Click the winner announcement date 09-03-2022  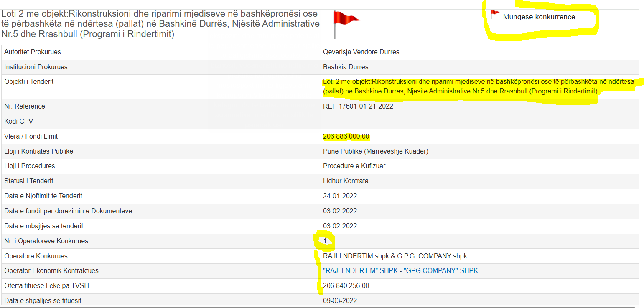point(340,300)
